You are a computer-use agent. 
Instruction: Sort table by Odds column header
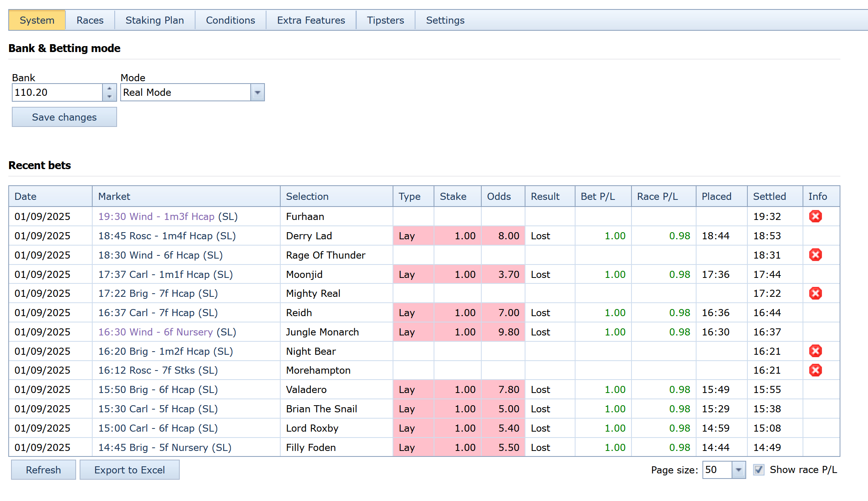(499, 196)
